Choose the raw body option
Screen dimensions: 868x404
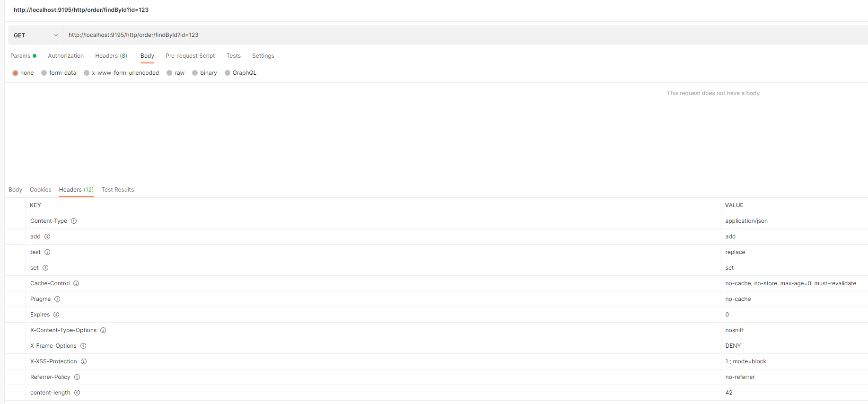coord(169,73)
